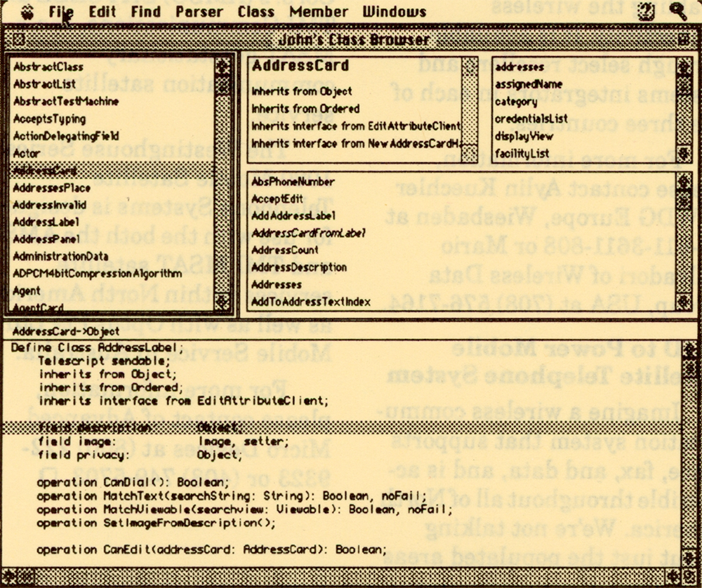Open the application switcher icon in menu bar
The image size is (702, 588).
pyautogui.click(x=678, y=12)
